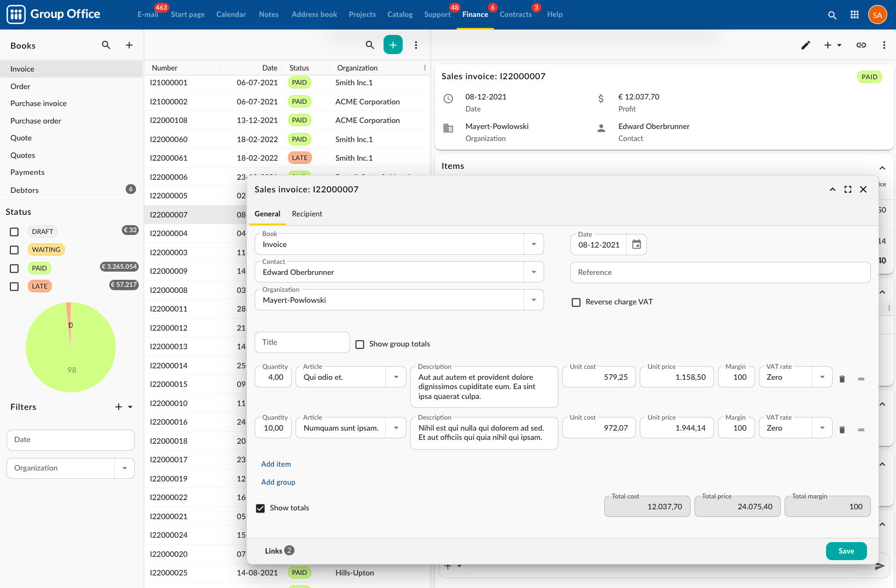Toggle the PAID status filter checkbox
This screenshot has height=588, width=896.
click(14, 268)
